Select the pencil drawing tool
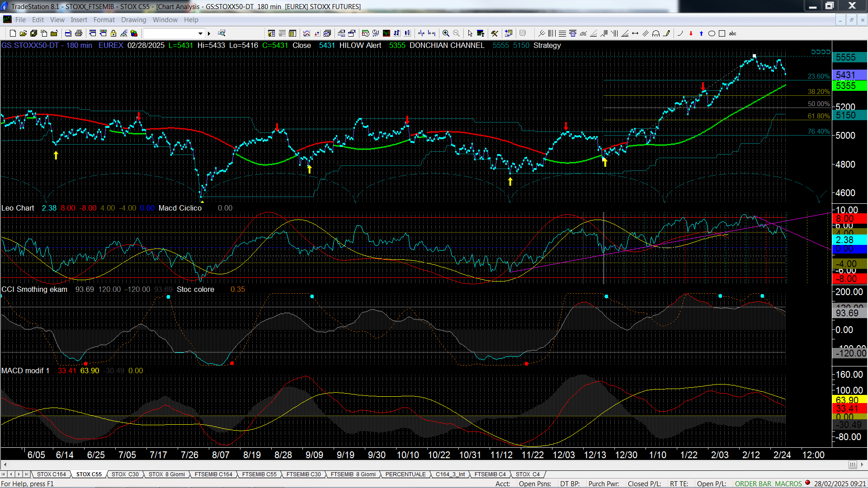The height and width of the screenshot is (488, 868). [666, 33]
